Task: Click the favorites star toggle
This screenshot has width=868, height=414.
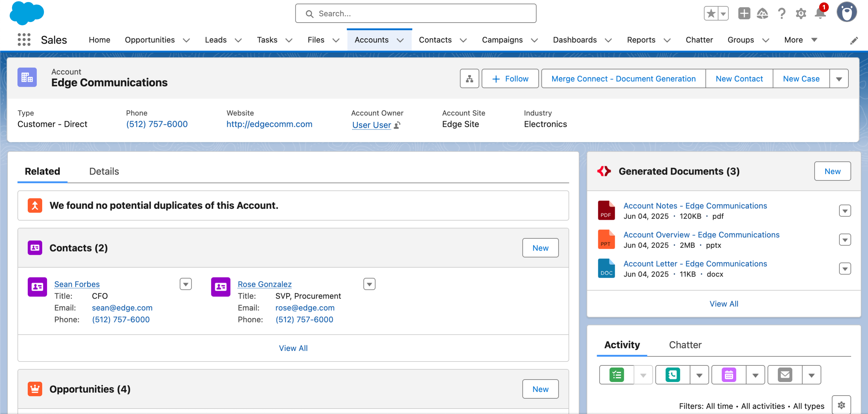Action: (x=711, y=14)
